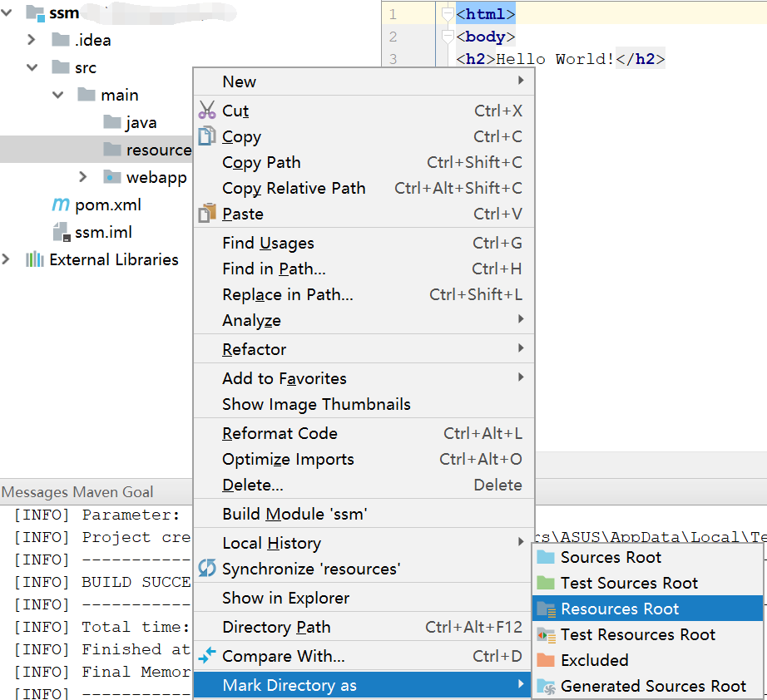767x700 pixels.
Task: Fold the html tag in editor gutter
Action: [x=448, y=15]
